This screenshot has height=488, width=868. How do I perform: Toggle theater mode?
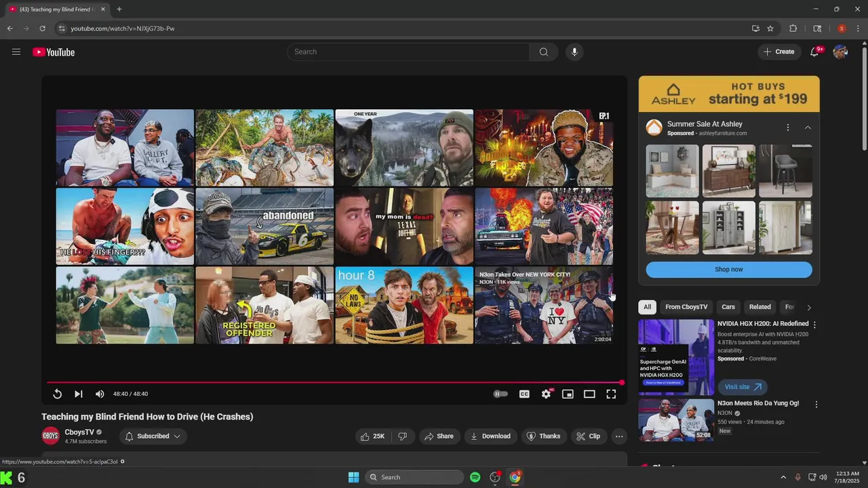click(589, 394)
